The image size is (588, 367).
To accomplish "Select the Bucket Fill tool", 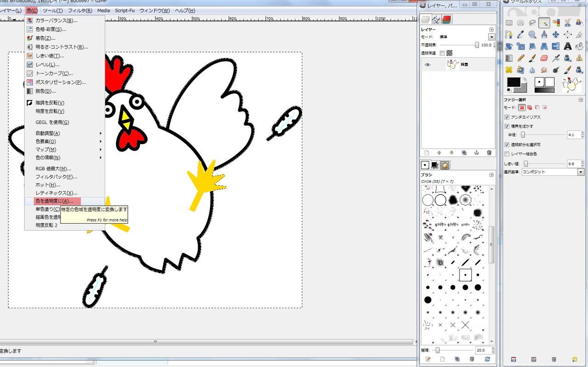I will (x=580, y=46).
